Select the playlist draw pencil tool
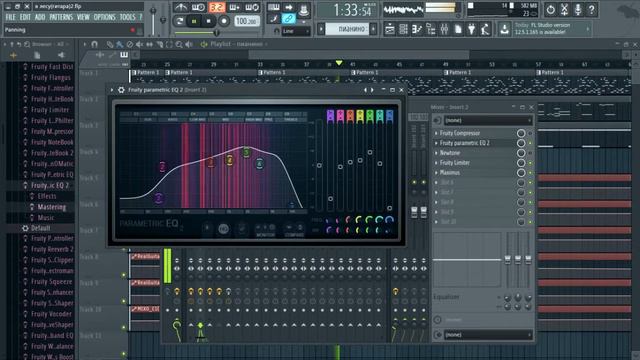Viewport: 640px width, 360px height. 110,44
